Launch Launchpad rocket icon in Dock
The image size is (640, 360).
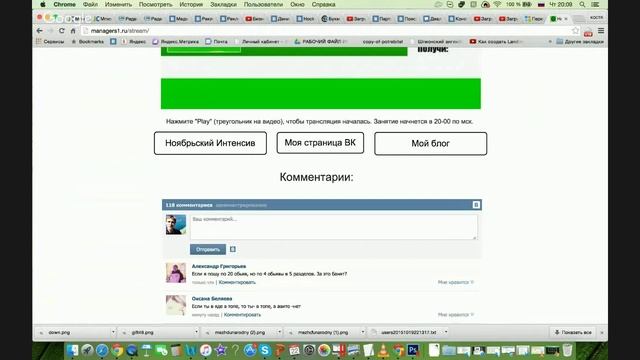[x=87, y=350]
